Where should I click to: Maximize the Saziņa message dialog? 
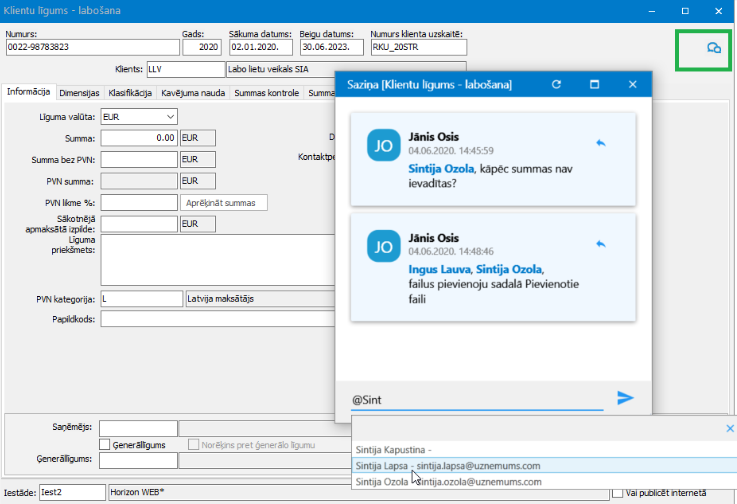[x=594, y=85]
